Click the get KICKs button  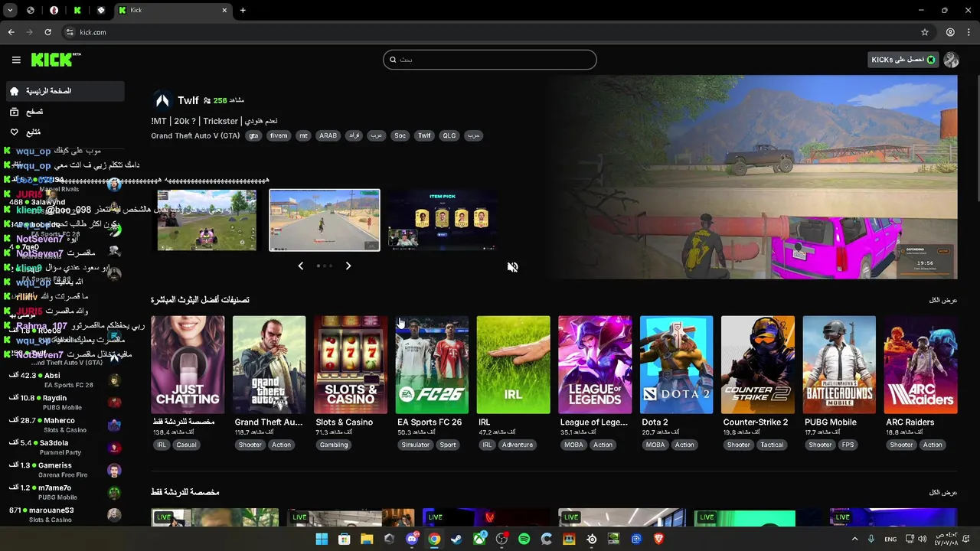pos(903,60)
